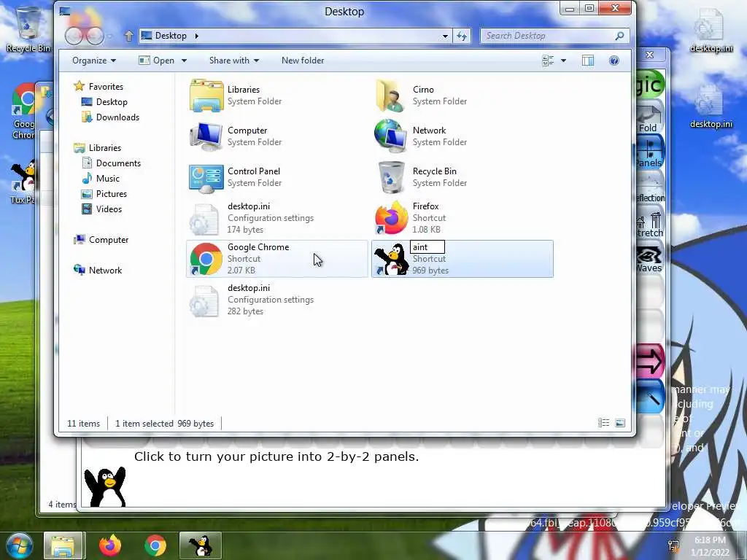This screenshot has width=747, height=560.
Task: Select the Firefox shortcut icon in file list
Action: point(391,218)
